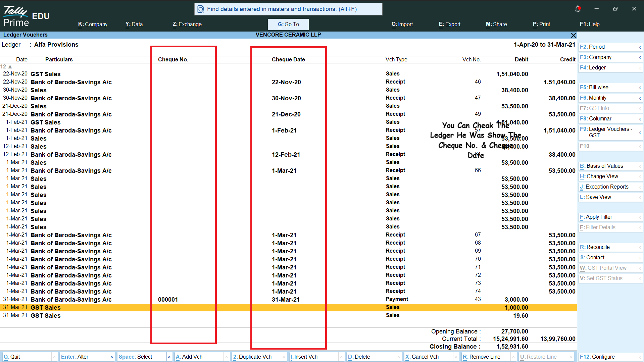Click F4: Ledger button
The width and height of the screenshot is (644, 362).
coord(607,67)
